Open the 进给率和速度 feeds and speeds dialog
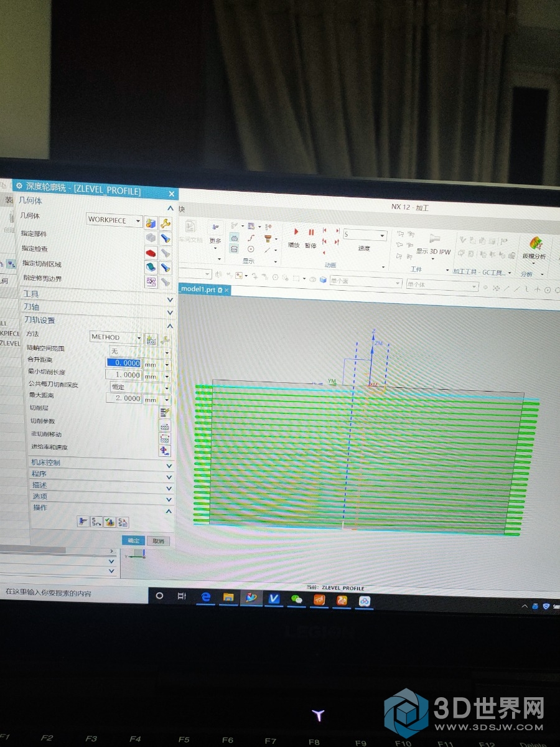This screenshot has height=747, width=560. (x=165, y=451)
